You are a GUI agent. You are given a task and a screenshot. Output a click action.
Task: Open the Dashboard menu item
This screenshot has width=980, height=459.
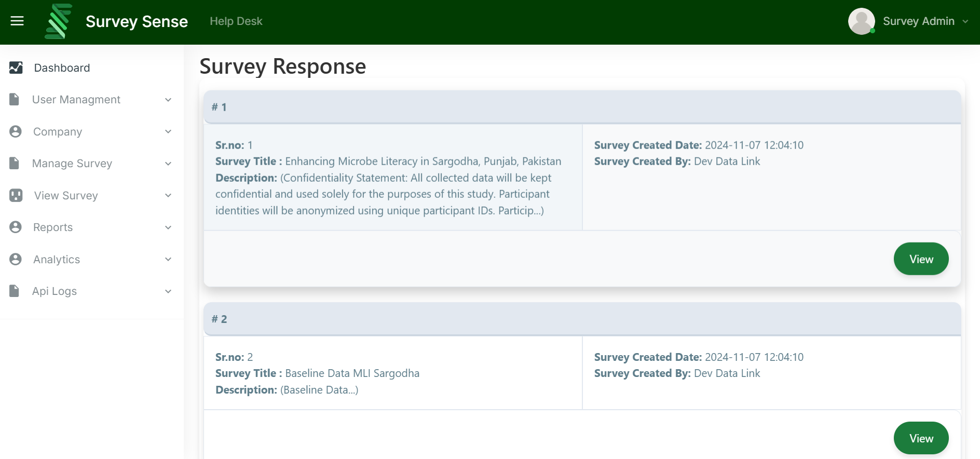[62, 68]
